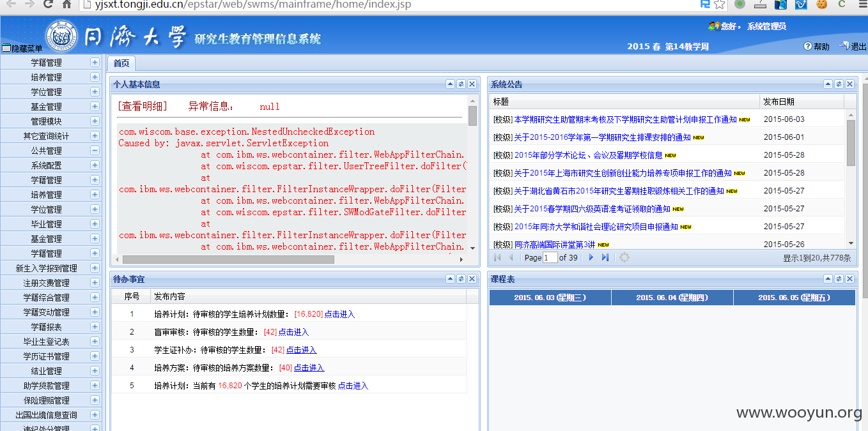Close the 个人基本信息 panel
Viewport: 868px width, 431px height.
coord(472,84)
